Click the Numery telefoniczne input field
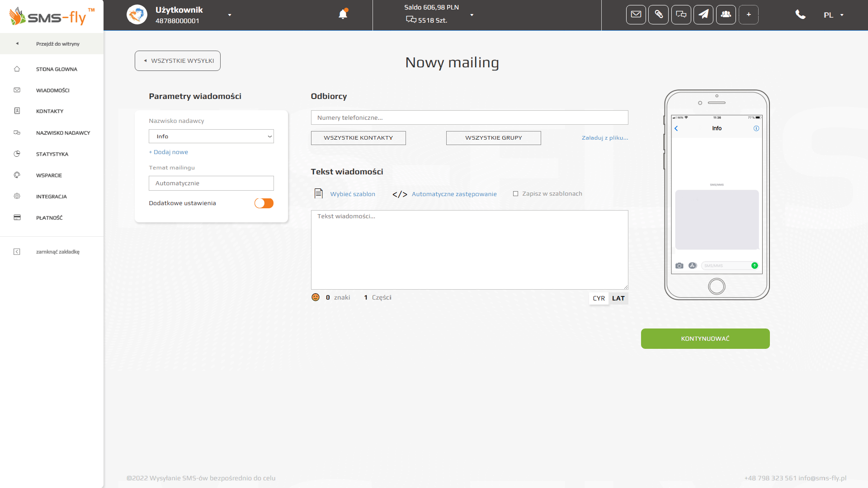This screenshot has width=868, height=488. tap(469, 117)
